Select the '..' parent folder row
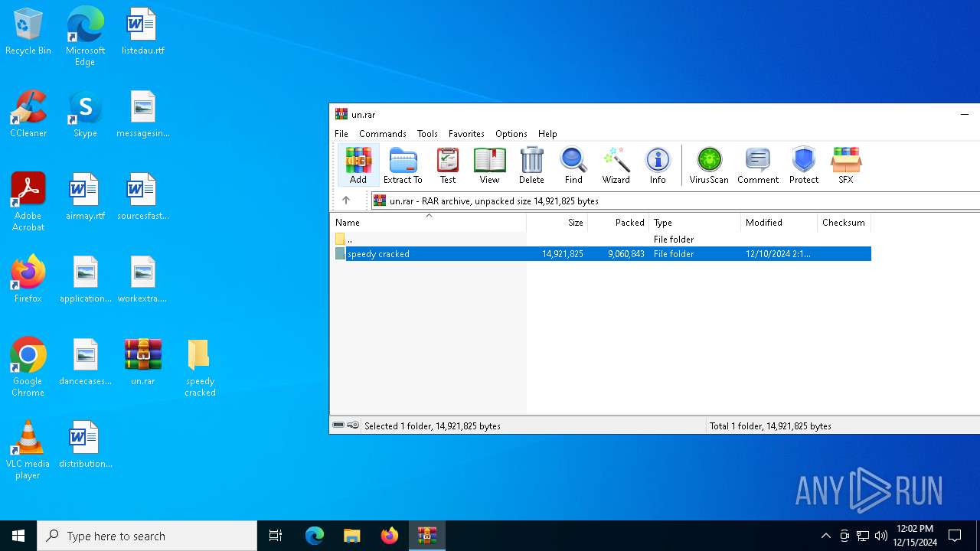The width and height of the screenshot is (980, 551). (602, 240)
